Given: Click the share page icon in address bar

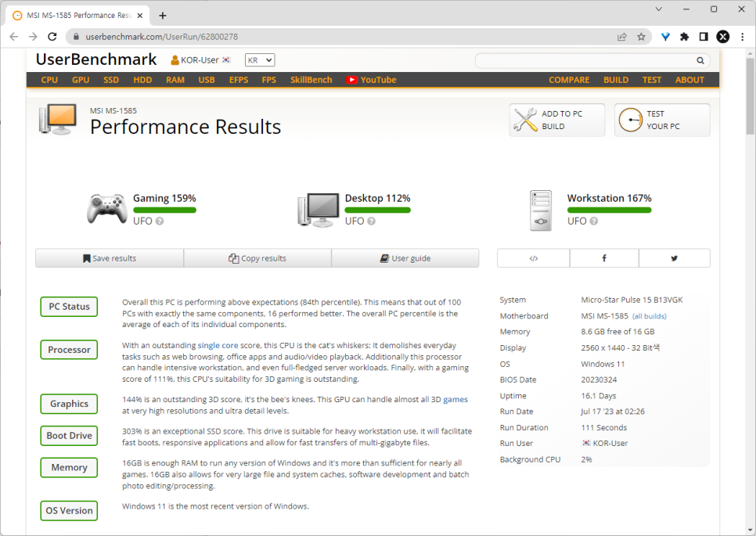Looking at the screenshot, I should point(622,37).
